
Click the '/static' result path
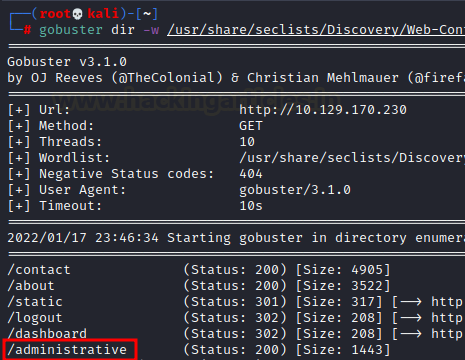pos(35,302)
